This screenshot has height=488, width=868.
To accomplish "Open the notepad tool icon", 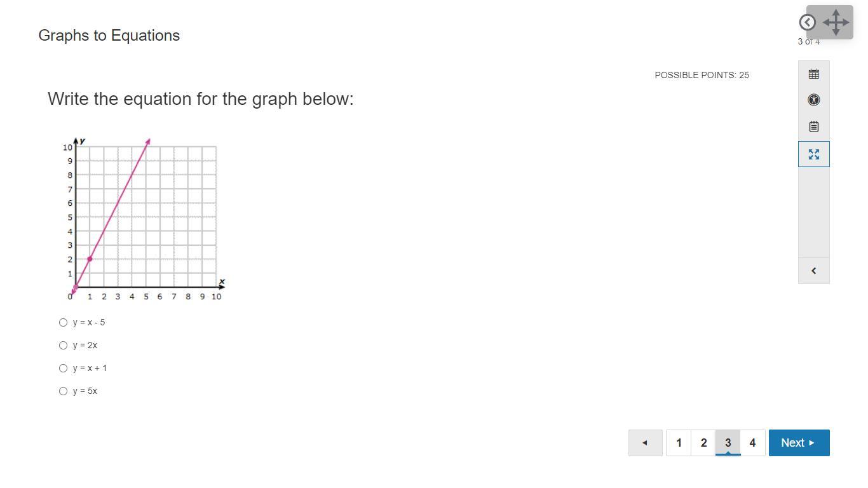I will tap(813, 126).
